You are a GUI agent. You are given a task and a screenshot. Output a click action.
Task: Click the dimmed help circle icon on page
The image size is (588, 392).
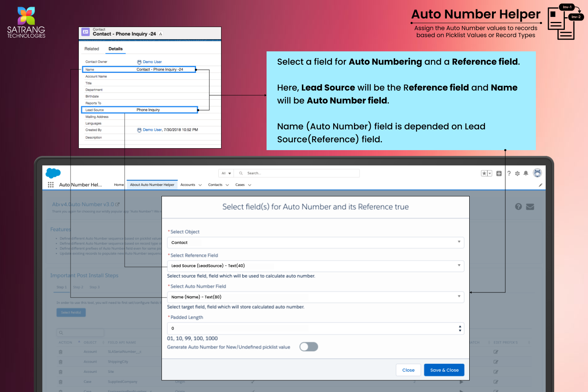[x=518, y=207]
